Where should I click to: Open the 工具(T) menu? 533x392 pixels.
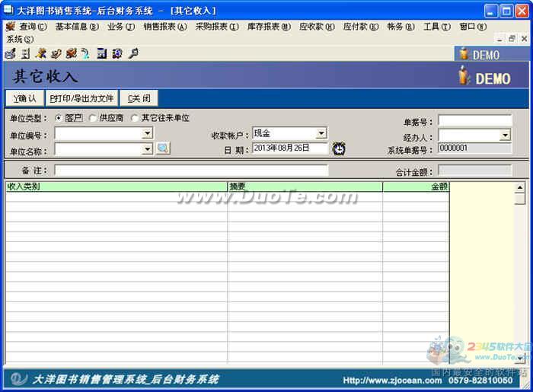point(437,27)
